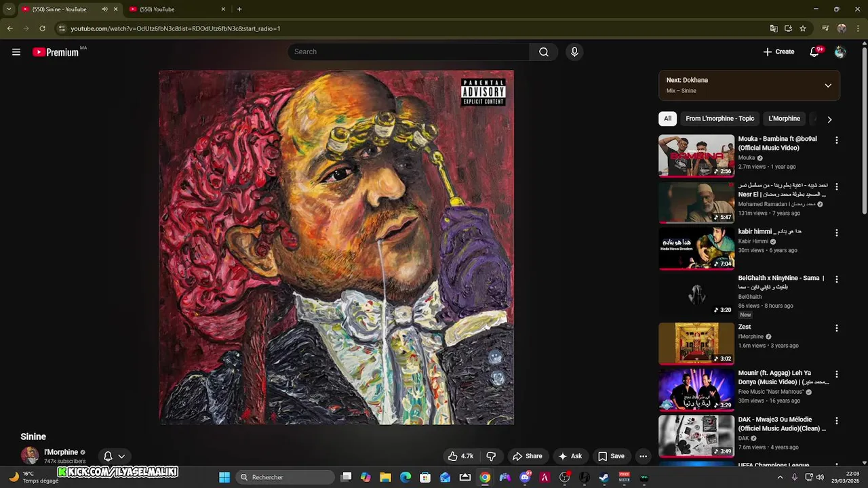
Task: Click the Ask button
Action: click(570, 456)
